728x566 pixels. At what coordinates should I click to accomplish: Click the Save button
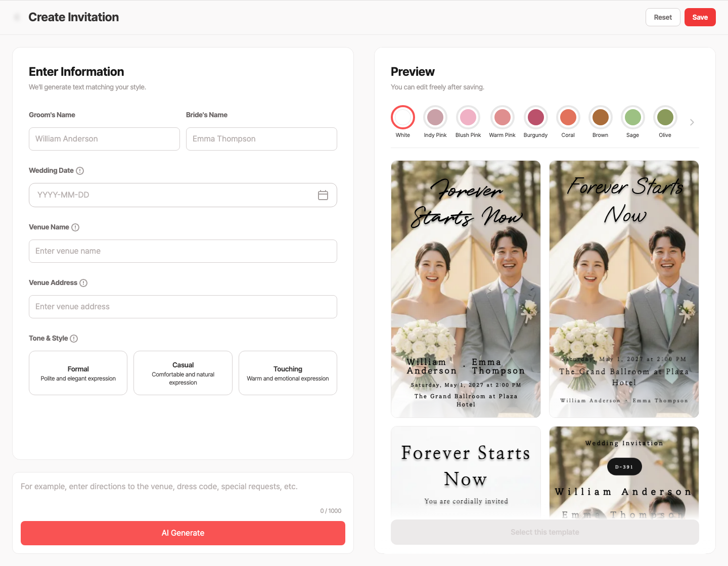click(700, 17)
